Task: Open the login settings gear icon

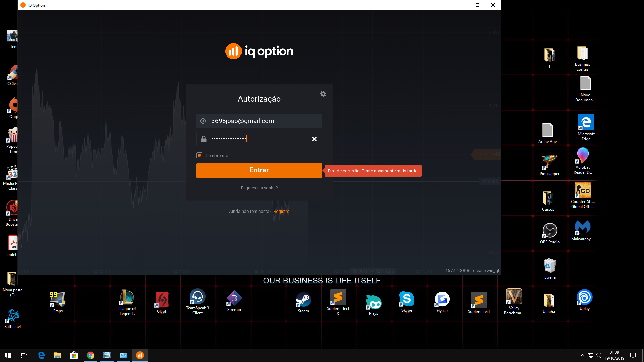Action: 323,94
